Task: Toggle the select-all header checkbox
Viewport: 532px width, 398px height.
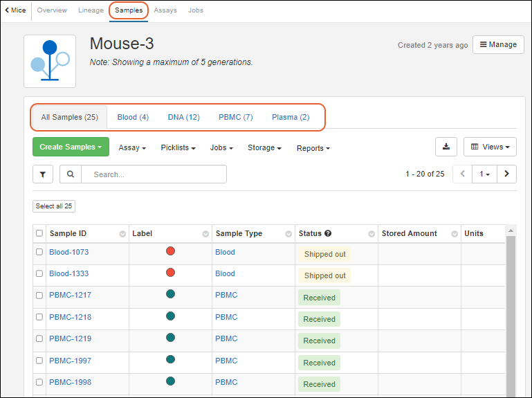Action: tap(39, 234)
